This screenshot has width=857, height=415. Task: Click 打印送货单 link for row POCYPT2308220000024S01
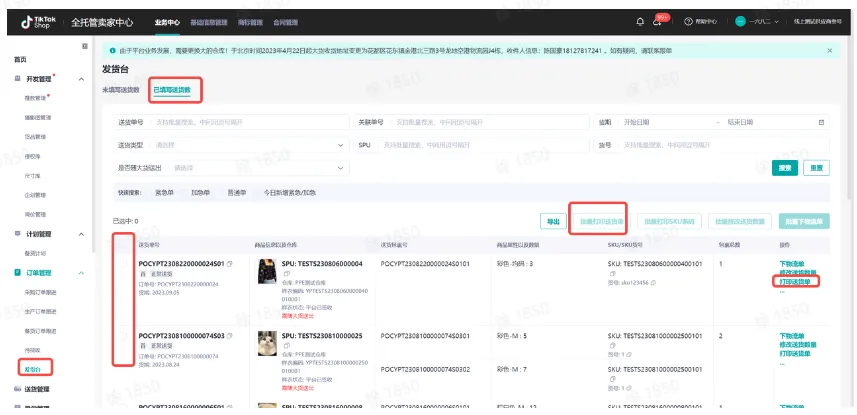[x=795, y=282]
